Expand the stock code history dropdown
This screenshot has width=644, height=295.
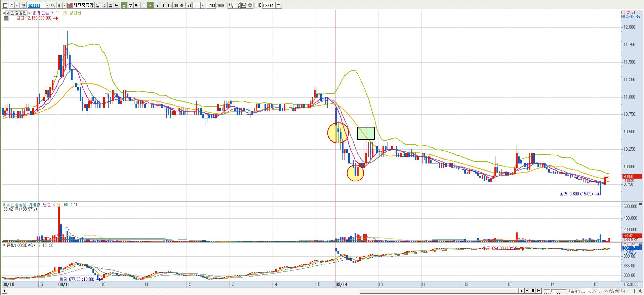[47, 5]
